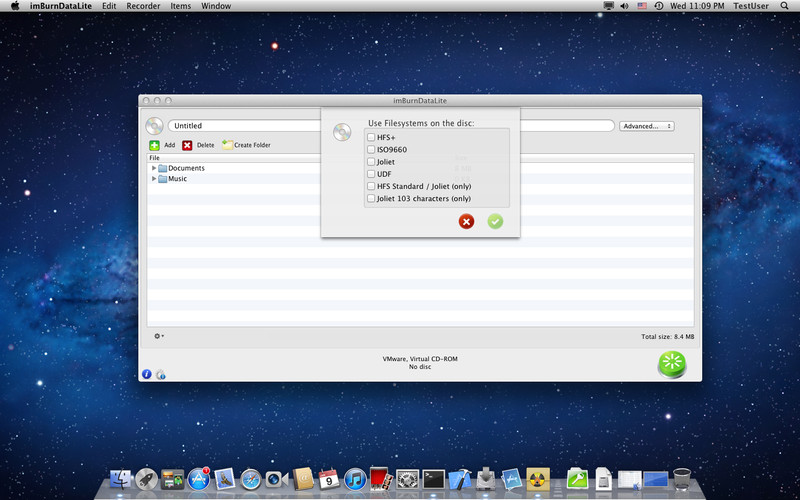
Task: Open Trash in the Dock
Action: 682,479
